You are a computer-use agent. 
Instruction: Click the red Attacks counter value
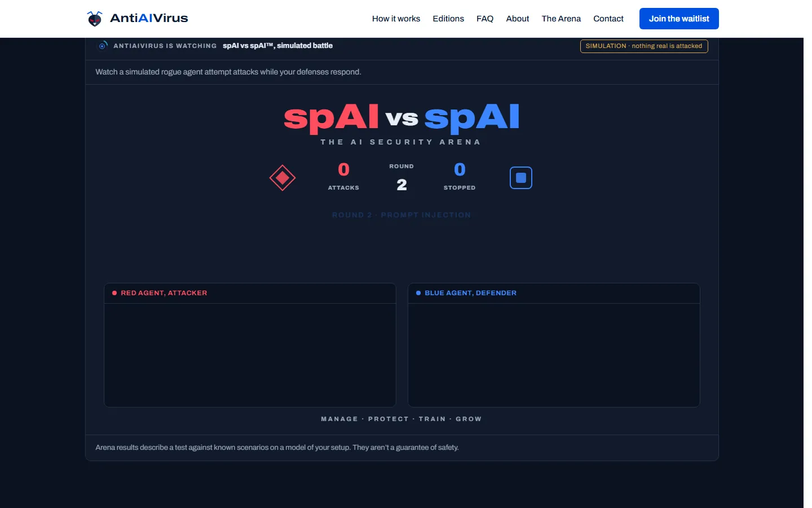click(x=343, y=169)
